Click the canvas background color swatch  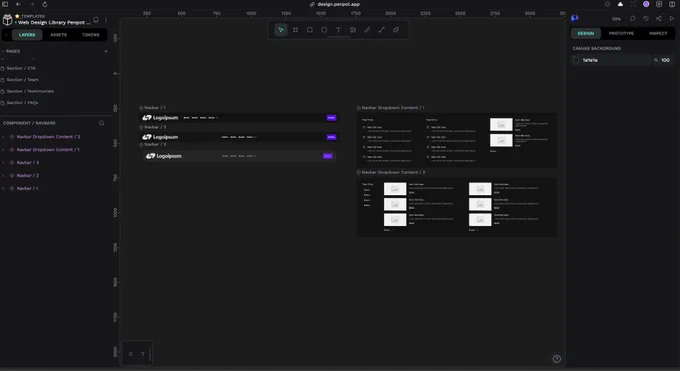(576, 60)
